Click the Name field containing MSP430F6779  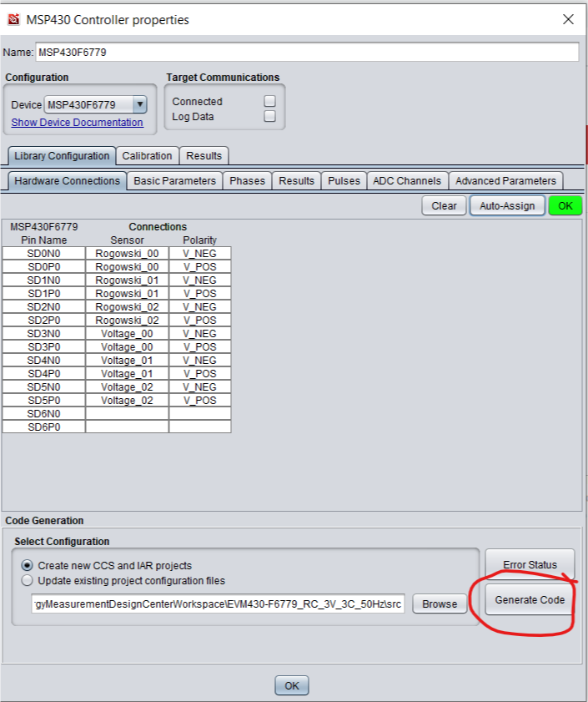click(x=307, y=53)
